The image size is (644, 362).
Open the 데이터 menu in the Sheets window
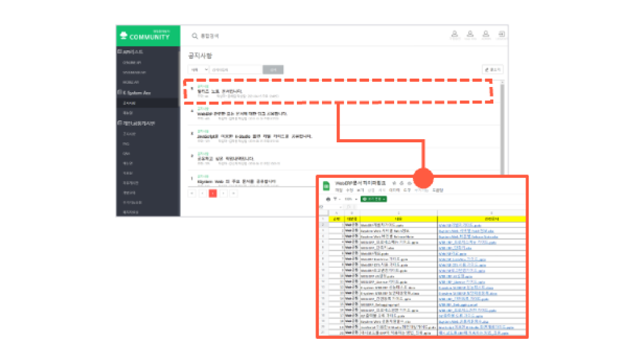pos(394,190)
